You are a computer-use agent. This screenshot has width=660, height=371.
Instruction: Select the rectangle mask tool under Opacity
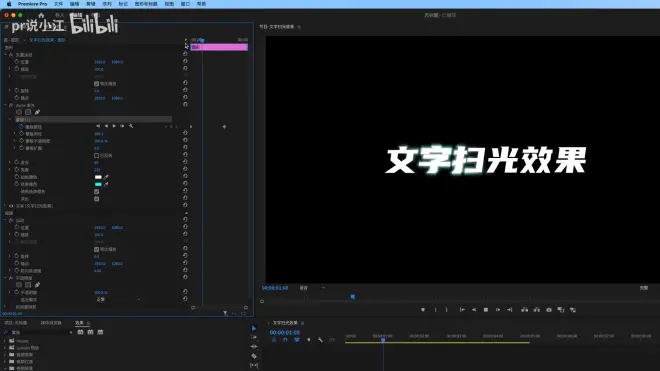point(28,285)
